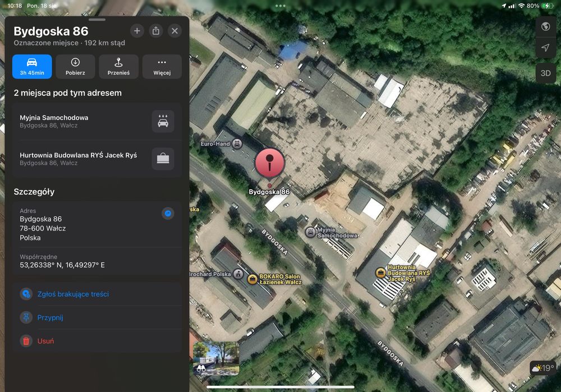Tap the add (plus) button beside Bydgoska 86
The height and width of the screenshot is (392, 561).
(137, 31)
